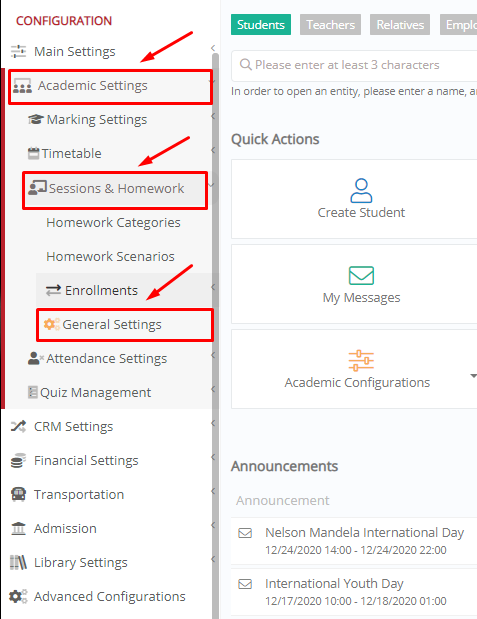The image size is (477, 619).
Task: Click the Financial Settings coins icon
Action: [18, 460]
